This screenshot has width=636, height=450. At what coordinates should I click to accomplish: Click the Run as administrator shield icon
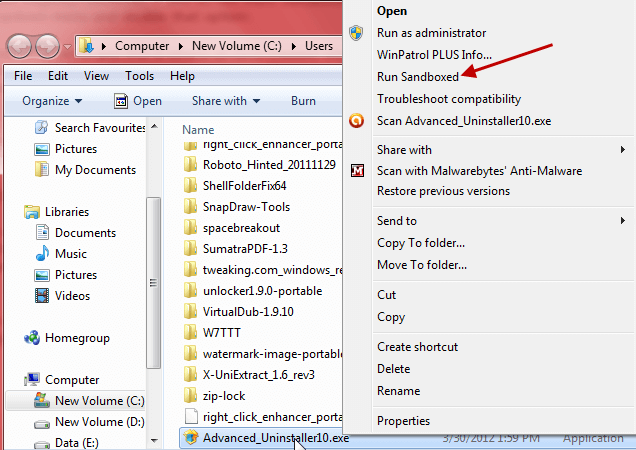356,33
